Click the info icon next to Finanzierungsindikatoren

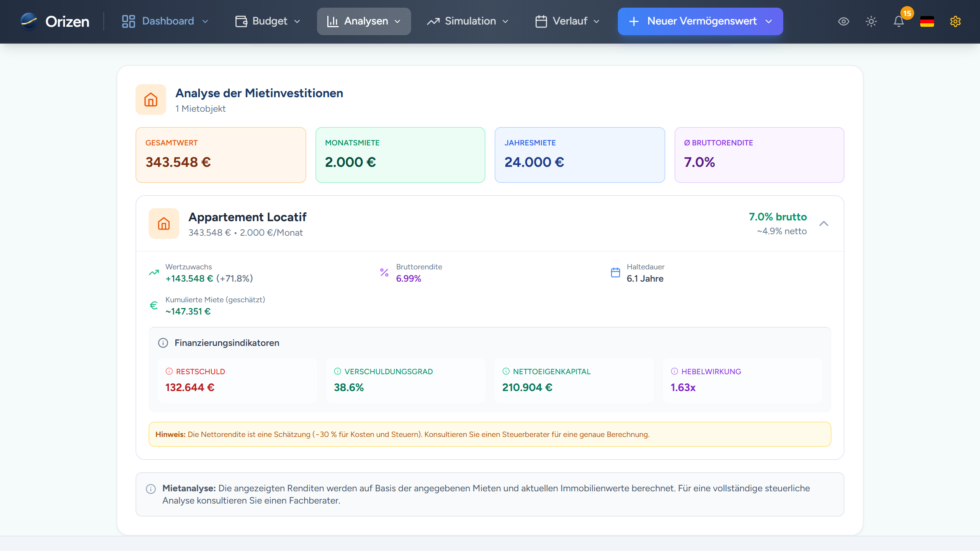163,343
